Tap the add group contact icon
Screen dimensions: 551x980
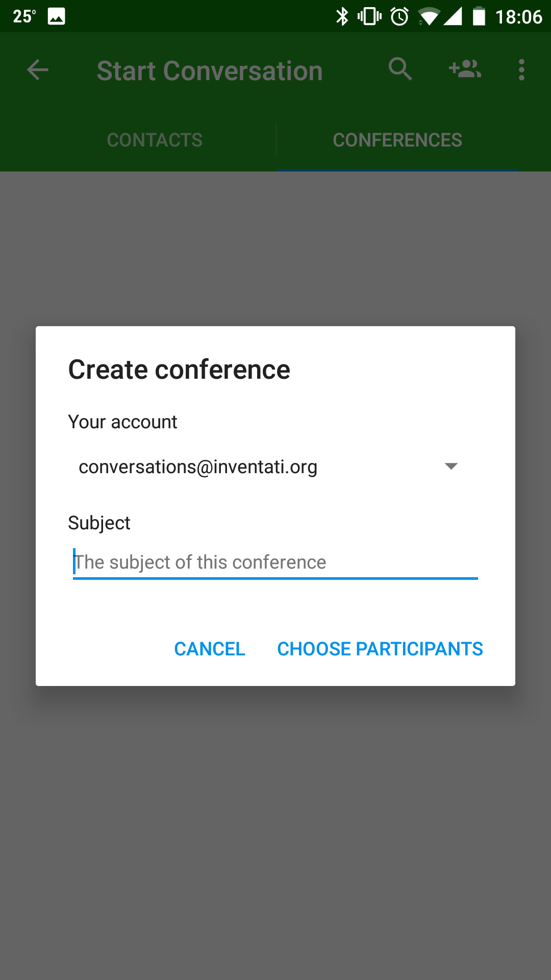pos(465,69)
